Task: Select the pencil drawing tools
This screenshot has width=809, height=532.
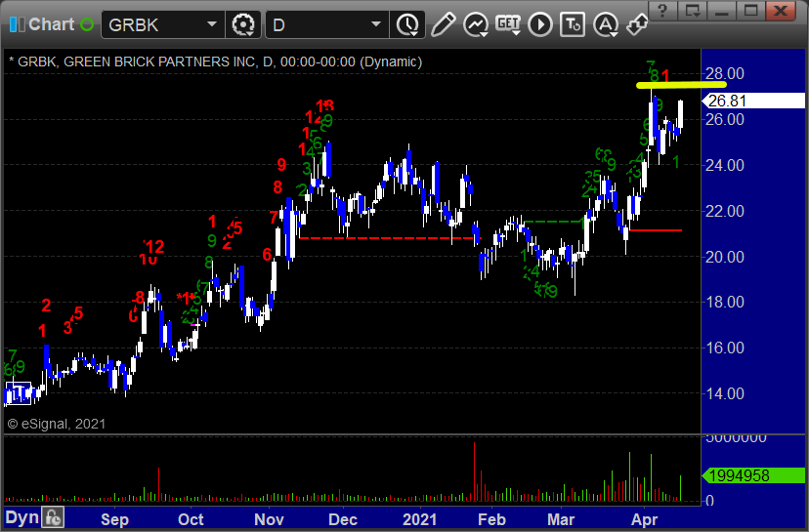Action: coord(444,24)
